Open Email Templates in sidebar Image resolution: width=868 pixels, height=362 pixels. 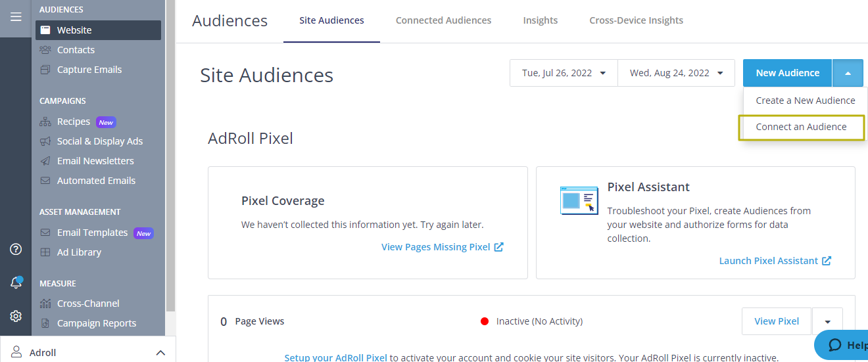tap(92, 233)
